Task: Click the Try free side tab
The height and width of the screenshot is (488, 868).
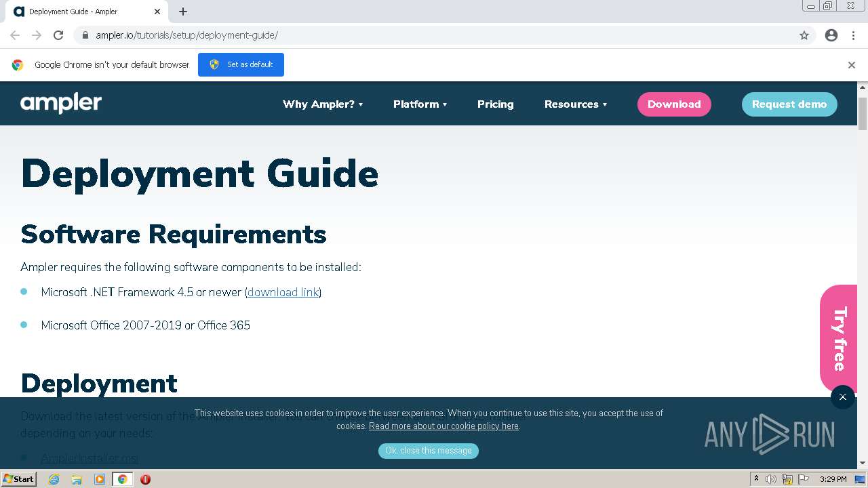Action: click(838, 339)
